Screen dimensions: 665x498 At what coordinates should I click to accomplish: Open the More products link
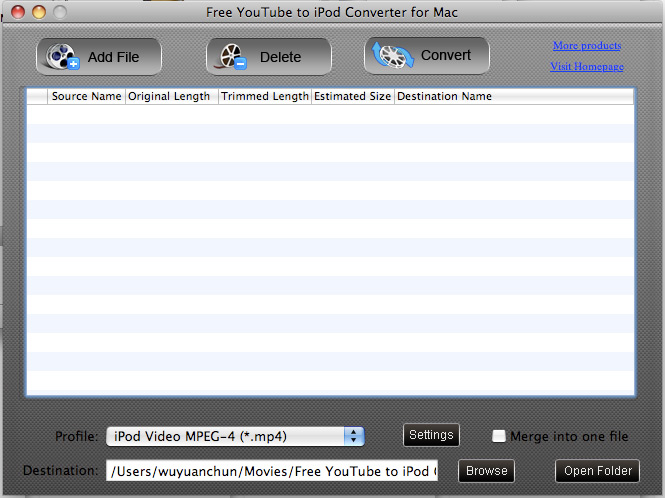tap(587, 46)
